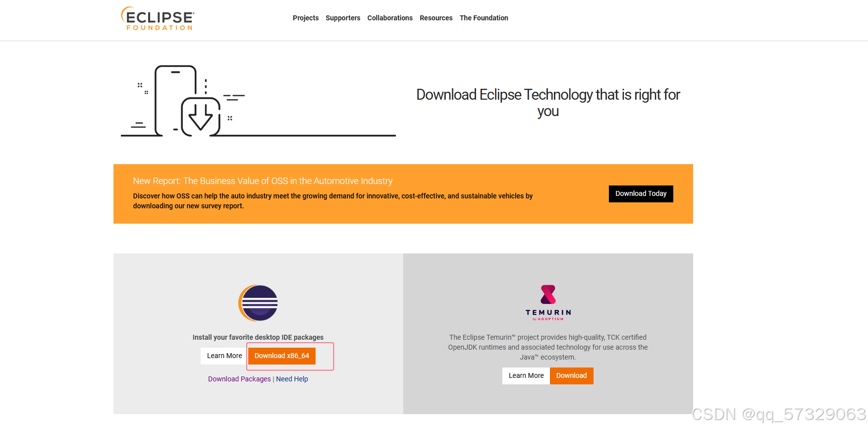Click the Download Today button
This screenshot has width=868, height=429.
coord(641,193)
